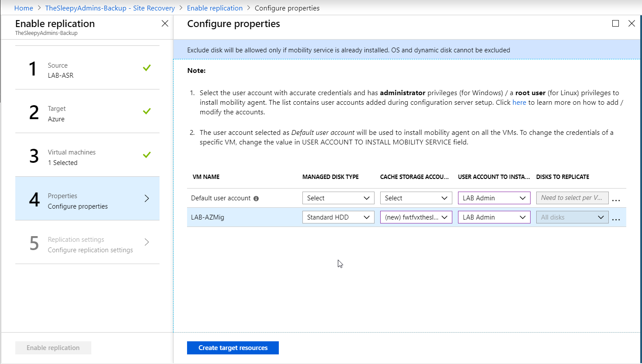Open the ellipsis menu for Default user account row
This screenshot has width=642, height=364.
(616, 199)
